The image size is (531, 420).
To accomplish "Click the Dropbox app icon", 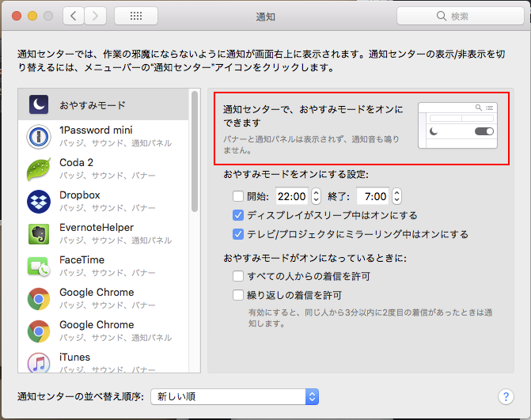I will [x=39, y=202].
